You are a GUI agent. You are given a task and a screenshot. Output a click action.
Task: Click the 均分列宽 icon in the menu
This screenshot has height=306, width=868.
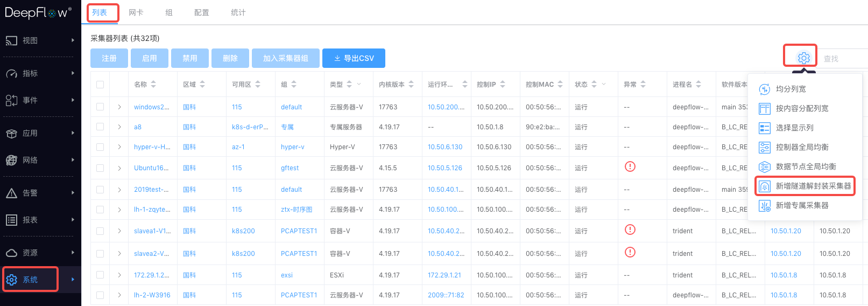click(764, 89)
